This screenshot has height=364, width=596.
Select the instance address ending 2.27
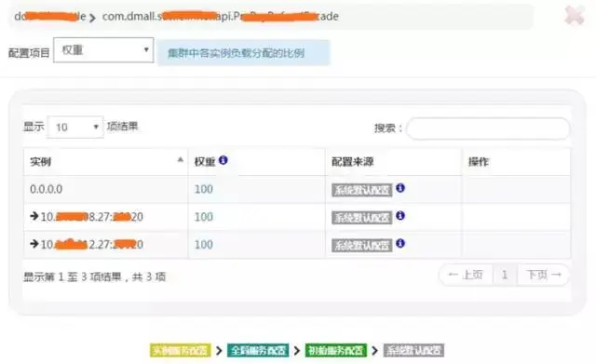pos(91,244)
